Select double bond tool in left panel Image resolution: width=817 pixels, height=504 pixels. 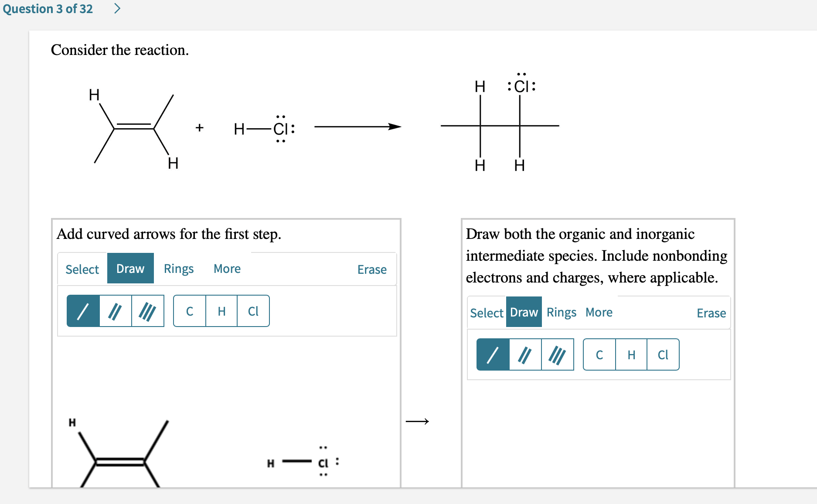click(x=116, y=311)
